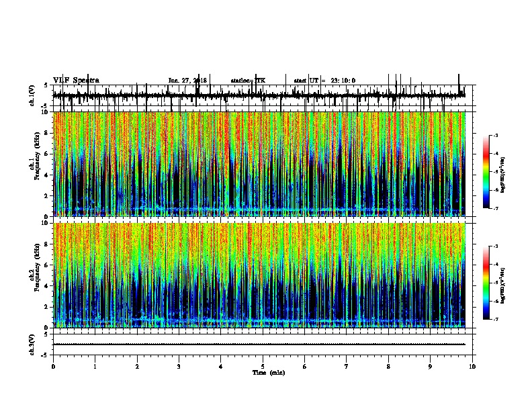Viewport: 532px width, 411px height.
Task: Click the "8" kHz tick on ch.1 frequency axis
Action: pyautogui.click(x=46, y=133)
